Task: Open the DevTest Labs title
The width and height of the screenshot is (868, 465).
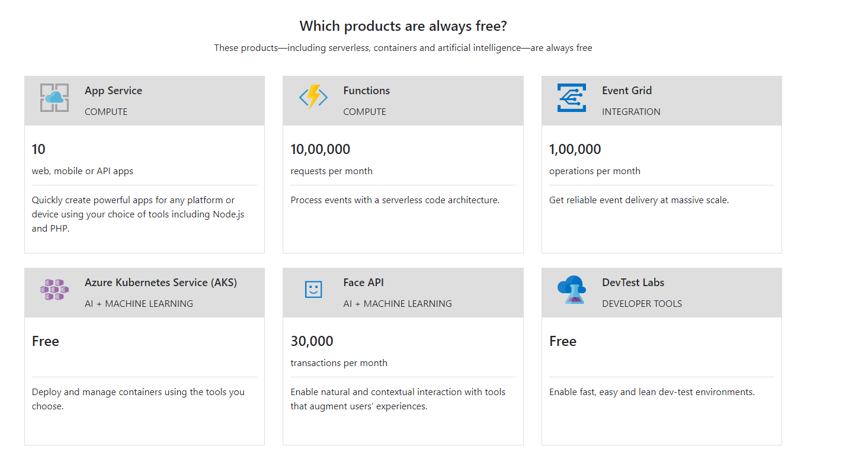Action: click(633, 283)
